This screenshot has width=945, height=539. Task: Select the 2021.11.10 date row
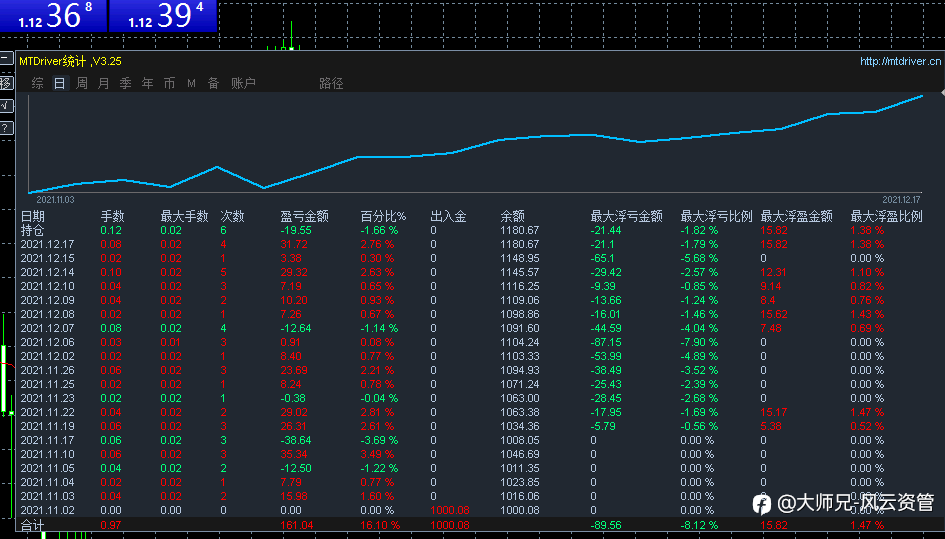pos(48,454)
